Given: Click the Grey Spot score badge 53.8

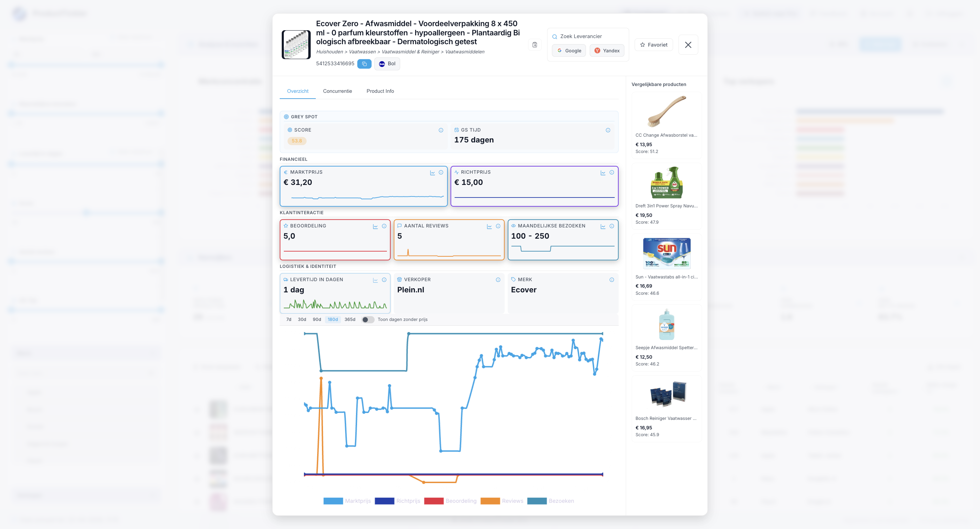Looking at the screenshot, I should click(x=297, y=141).
